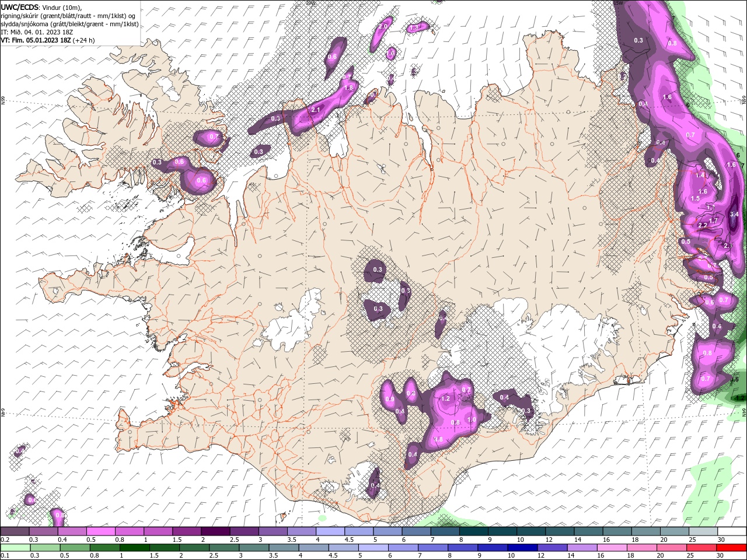
Task: Click the 1.0 snowfall value in the southern snow area
Action: (472, 419)
